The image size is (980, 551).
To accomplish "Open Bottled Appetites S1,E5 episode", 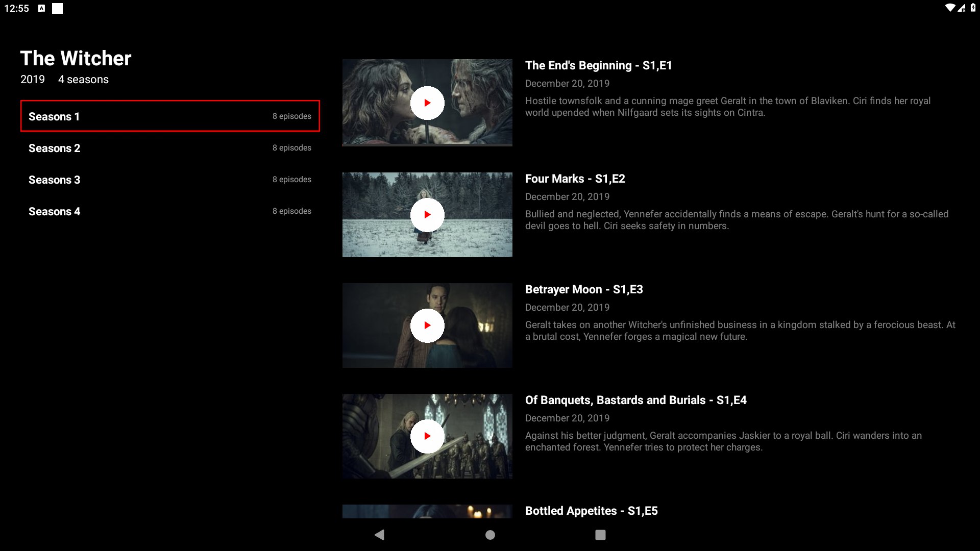I will [592, 510].
